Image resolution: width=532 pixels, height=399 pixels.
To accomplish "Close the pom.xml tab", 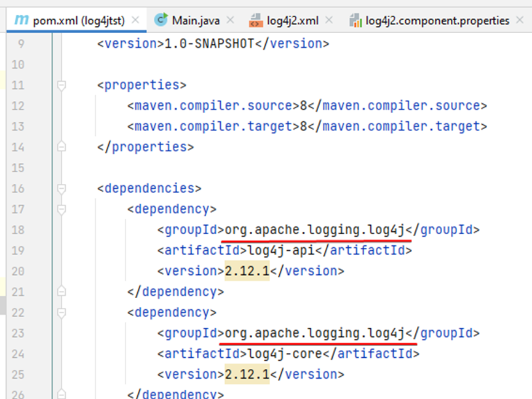I will coord(135,20).
